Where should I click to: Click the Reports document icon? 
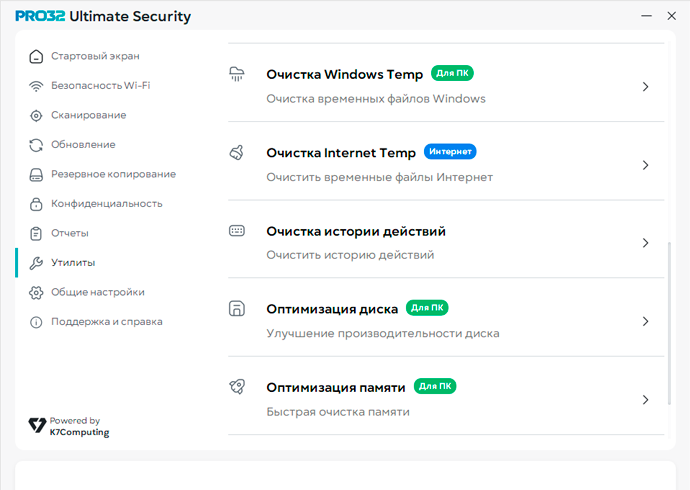[x=36, y=233]
